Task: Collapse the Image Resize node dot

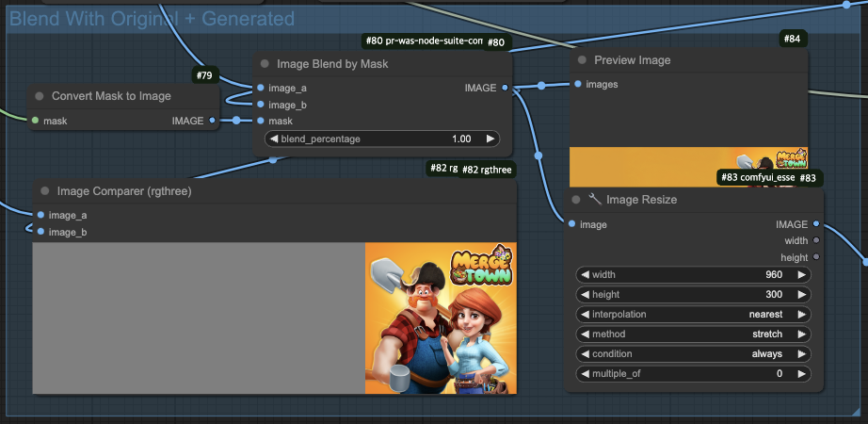Action: pyautogui.click(x=576, y=200)
